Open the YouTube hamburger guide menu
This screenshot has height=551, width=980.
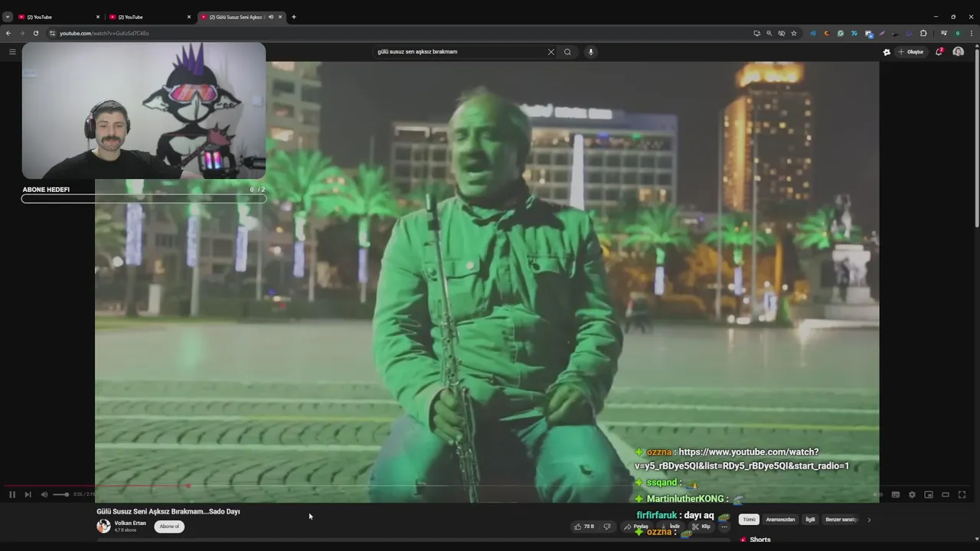tap(12, 52)
